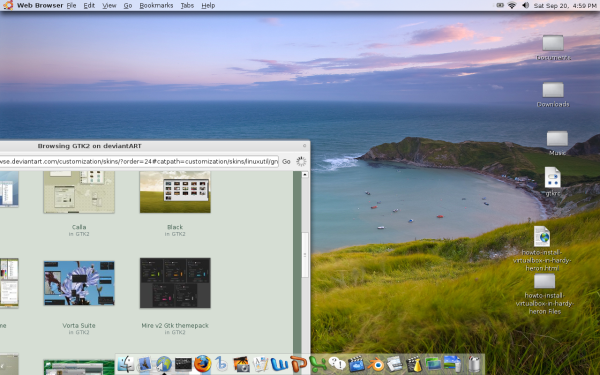Click Web Browser application menu title
Viewport: 600px width, 375px height.
tap(40, 5)
